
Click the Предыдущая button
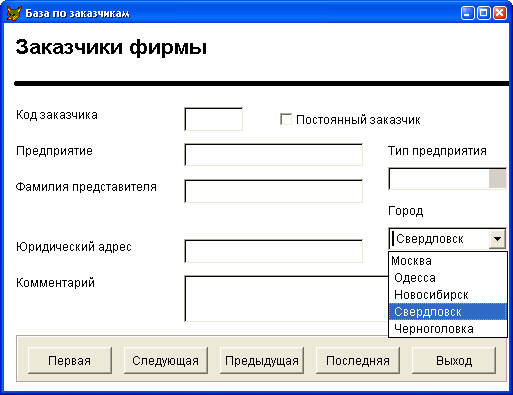coord(262,360)
